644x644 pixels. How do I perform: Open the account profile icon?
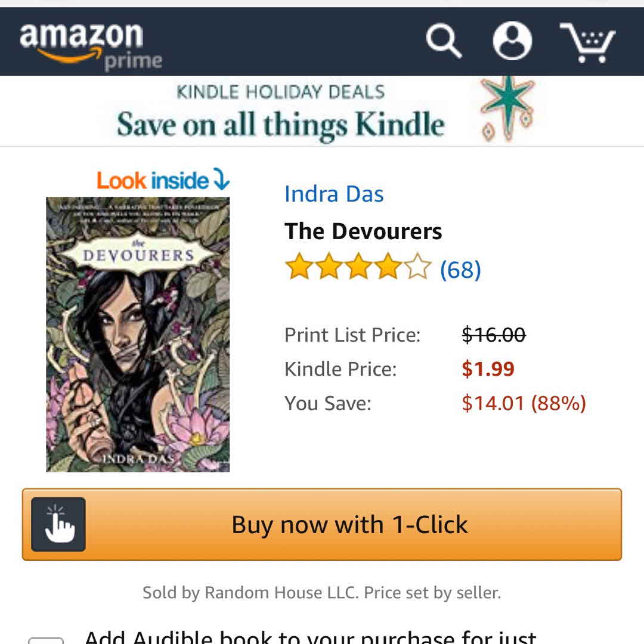[x=512, y=41]
